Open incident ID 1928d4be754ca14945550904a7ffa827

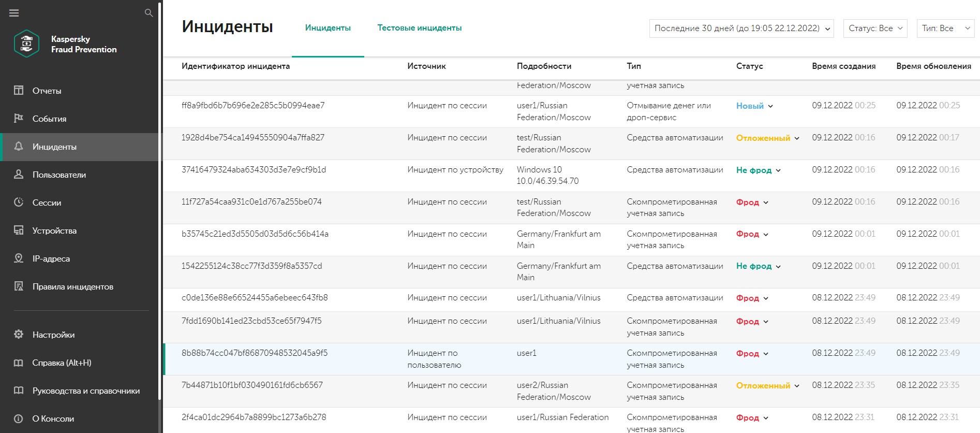coord(253,138)
